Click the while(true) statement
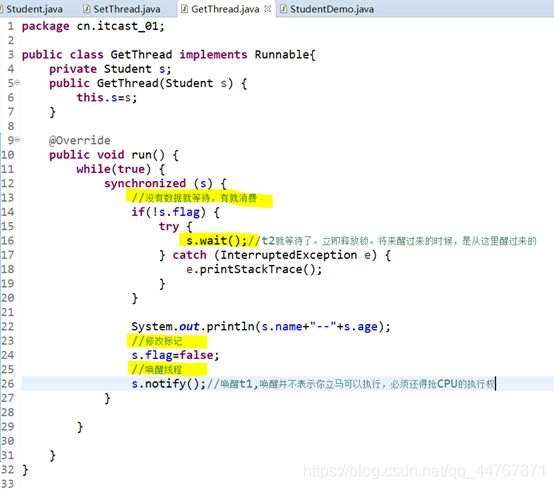This screenshot has width=554, height=489. [113, 169]
